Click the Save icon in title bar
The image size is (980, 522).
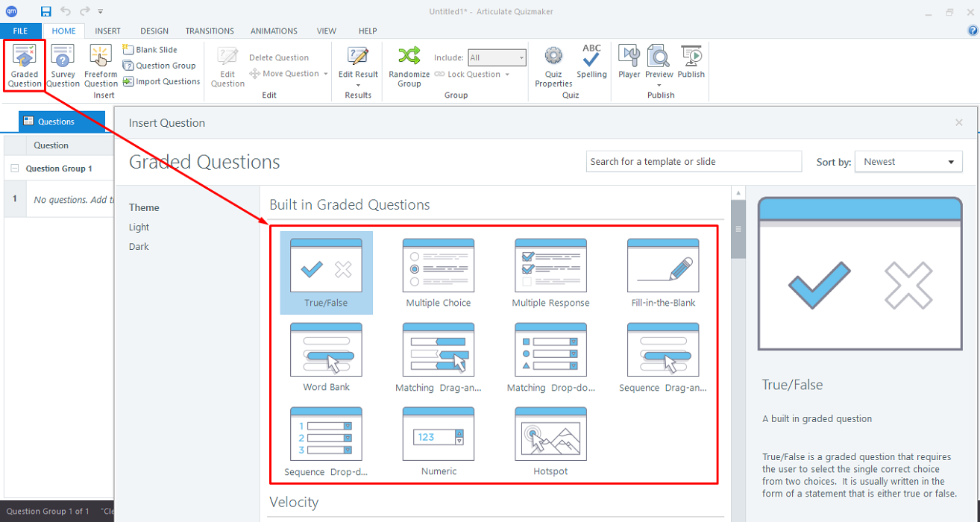(46, 11)
